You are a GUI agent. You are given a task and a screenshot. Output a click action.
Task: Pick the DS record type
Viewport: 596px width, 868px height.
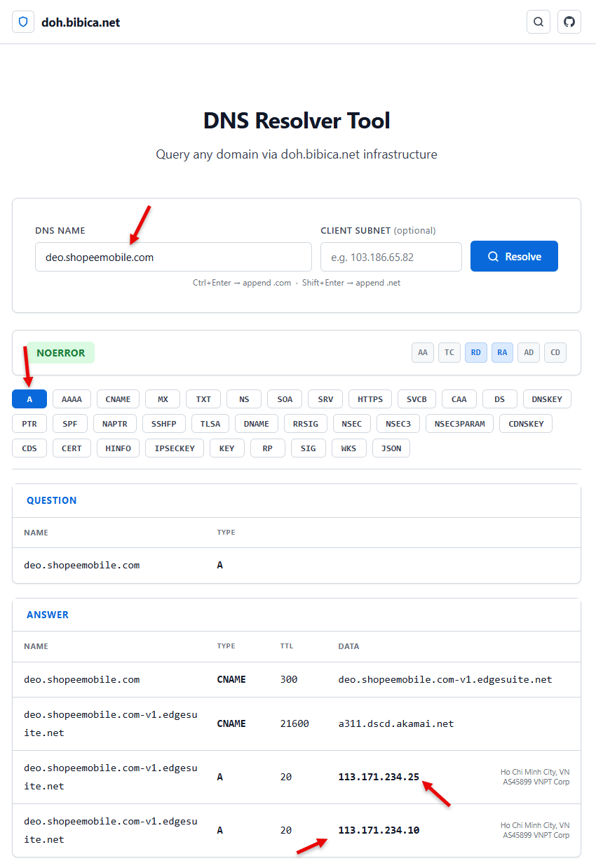click(500, 399)
